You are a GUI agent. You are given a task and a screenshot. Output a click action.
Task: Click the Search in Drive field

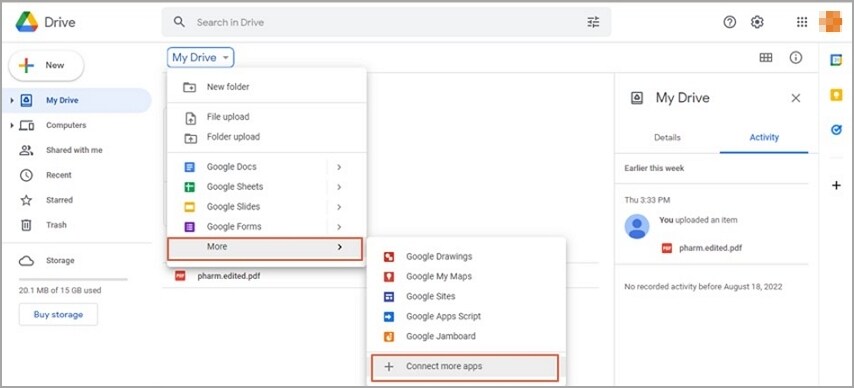pos(387,22)
